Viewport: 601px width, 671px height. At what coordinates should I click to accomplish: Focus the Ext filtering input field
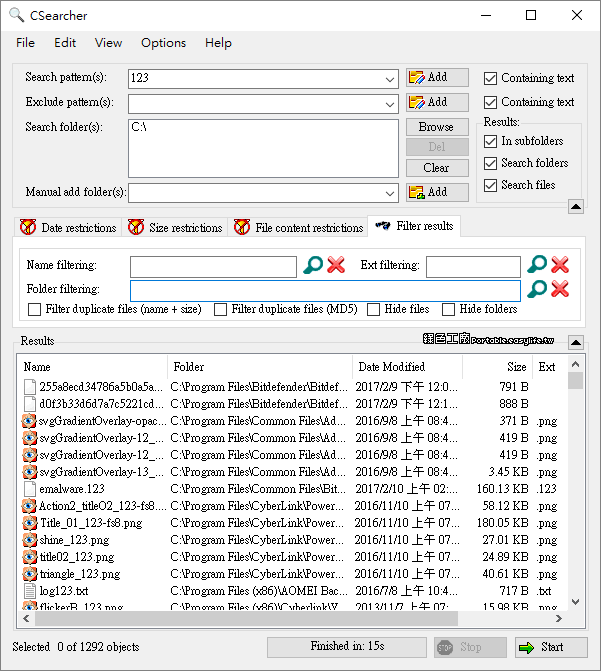[473, 267]
